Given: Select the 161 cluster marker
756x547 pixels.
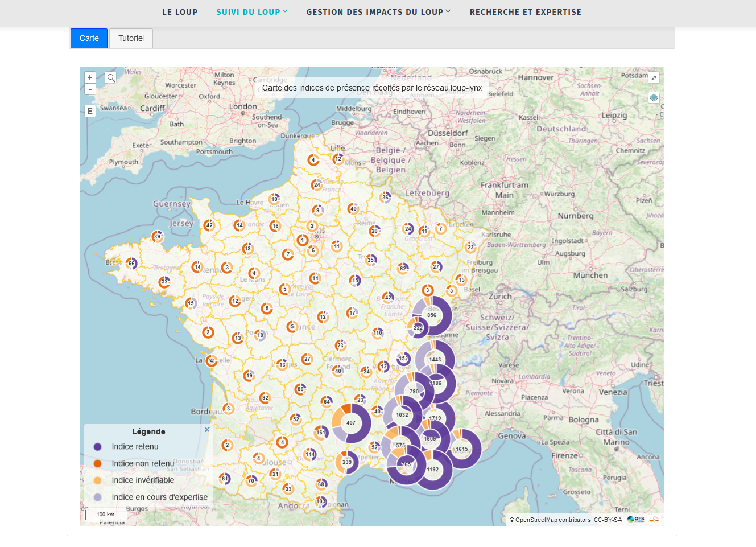Looking at the screenshot, I should click(321, 433).
